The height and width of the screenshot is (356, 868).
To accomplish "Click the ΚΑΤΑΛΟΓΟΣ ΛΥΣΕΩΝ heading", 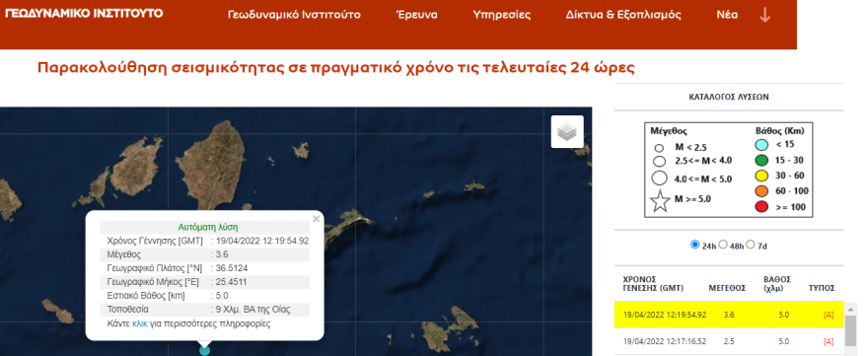I will click(729, 97).
